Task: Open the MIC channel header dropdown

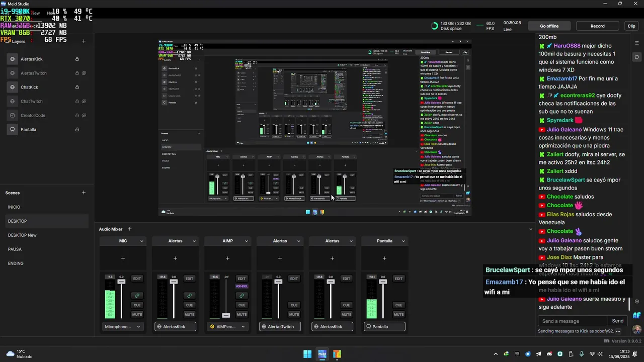Action: 141,241
